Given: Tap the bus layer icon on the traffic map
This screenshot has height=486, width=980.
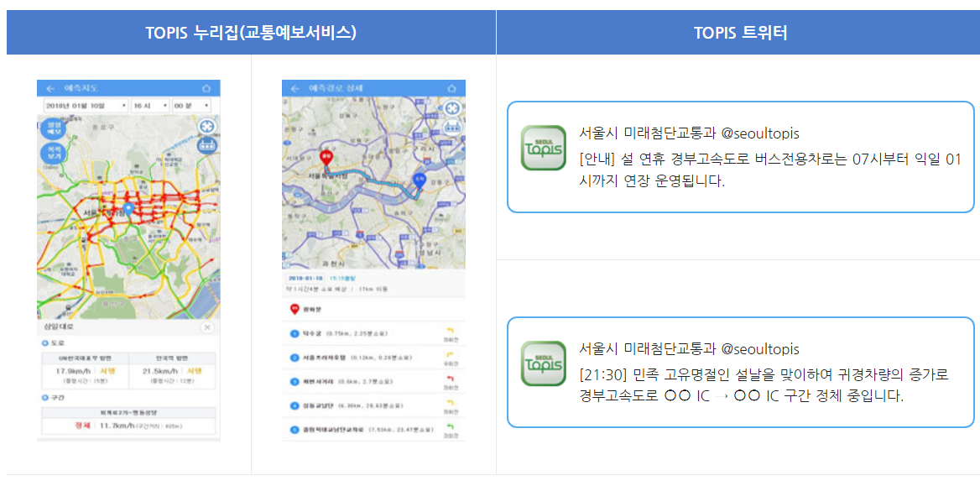Looking at the screenshot, I should pos(206,145).
